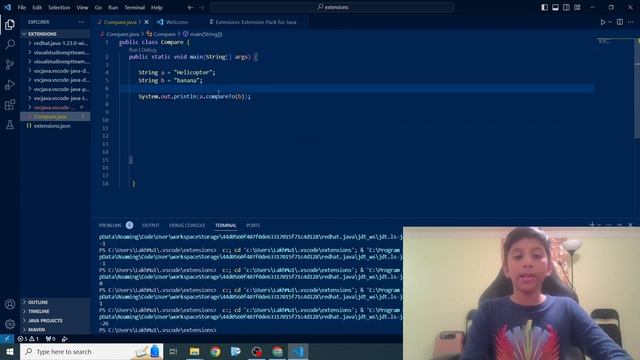Toggle the bottom panel visibility
640x360 pixels.
[x=556, y=7]
